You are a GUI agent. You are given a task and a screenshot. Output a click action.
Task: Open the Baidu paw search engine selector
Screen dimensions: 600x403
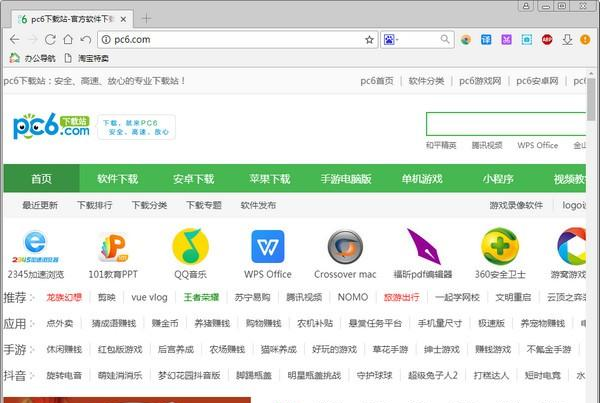coord(390,39)
